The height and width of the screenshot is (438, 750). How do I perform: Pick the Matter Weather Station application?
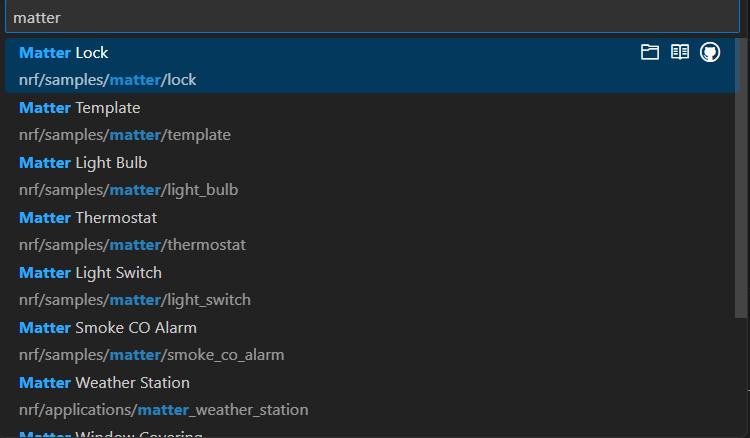pos(104,383)
